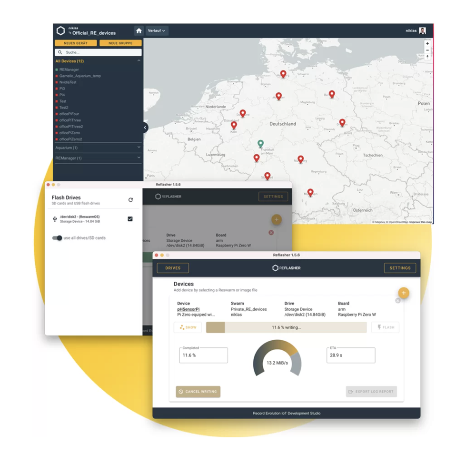Remove the pHSensorPi device card
This screenshot has width=476, height=454.
[397, 300]
